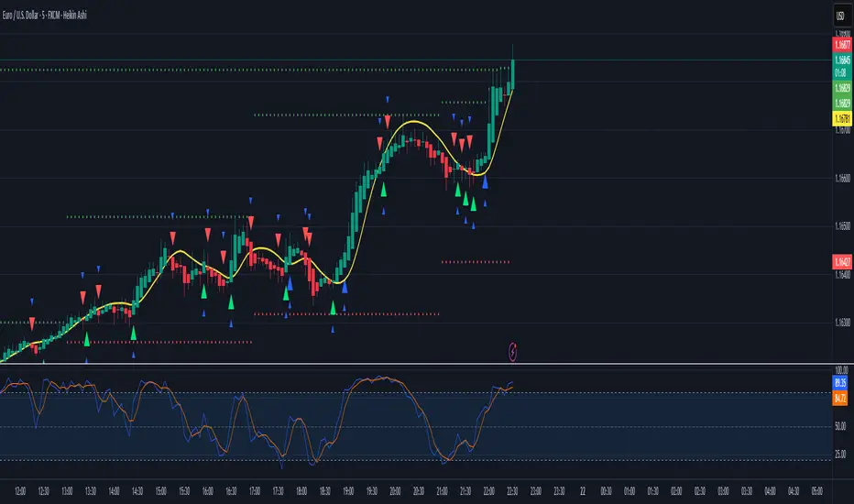Viewport: 854px width, 504px height.
Task: Click the 1.16600 price axis label
Action: [x=842, y=178]
